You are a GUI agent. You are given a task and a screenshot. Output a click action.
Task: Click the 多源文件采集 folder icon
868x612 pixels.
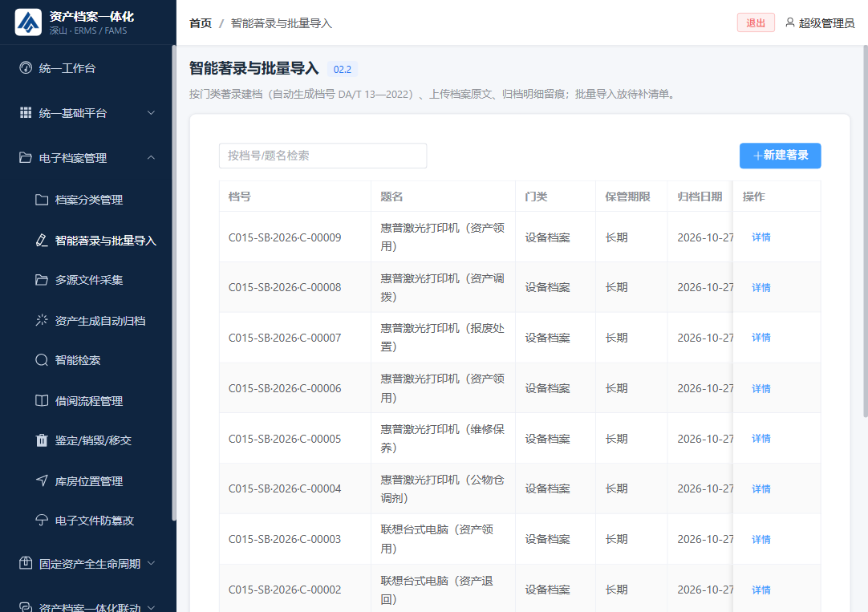coord(42,279)
